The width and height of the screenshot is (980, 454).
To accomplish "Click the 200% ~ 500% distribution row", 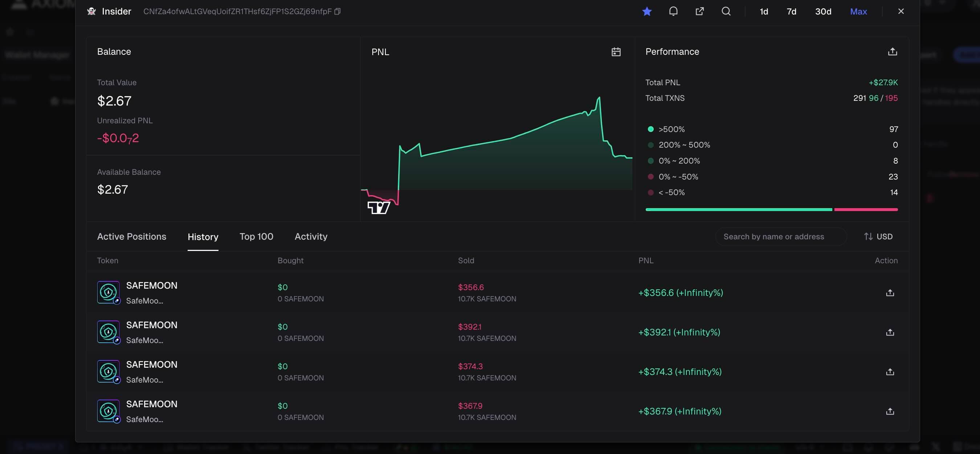I will (x=772, y=145).
